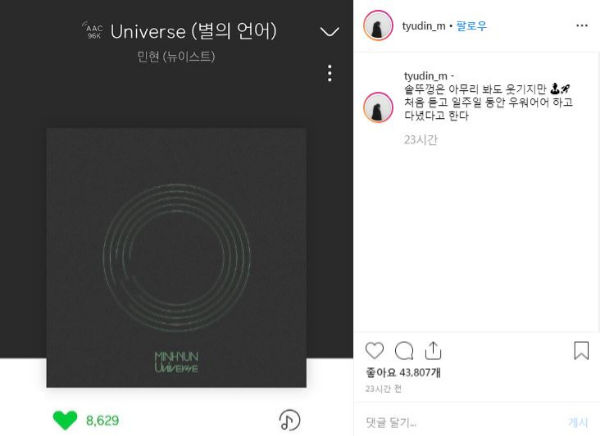Open song options vertical dots menu
This screenshot has height=436, width=600.
pos(329,73)
